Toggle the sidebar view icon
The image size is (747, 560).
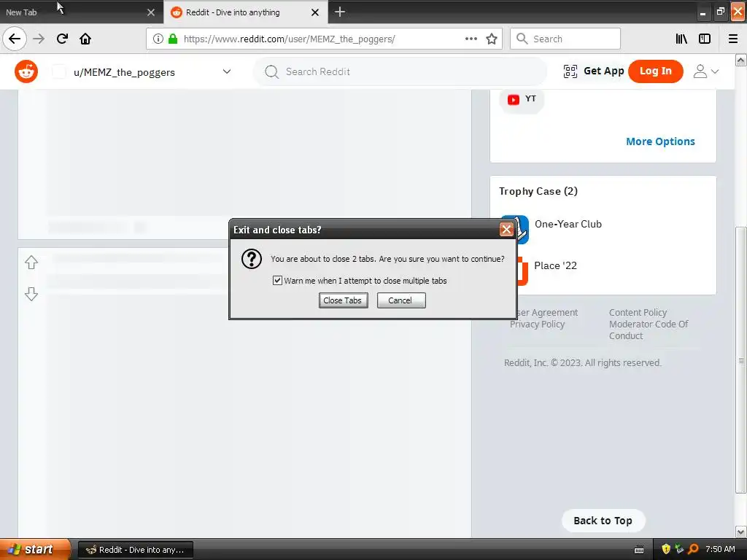705,39
